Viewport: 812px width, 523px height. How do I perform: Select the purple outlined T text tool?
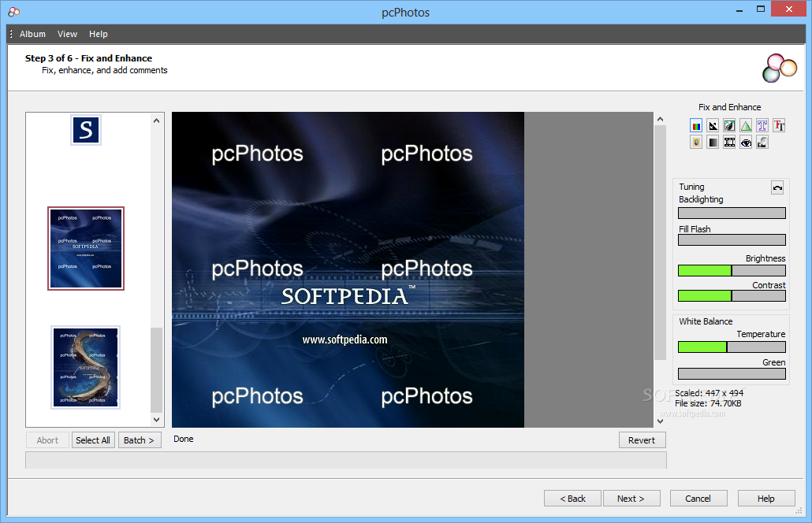pyautogui.click(x=762, y=126)
